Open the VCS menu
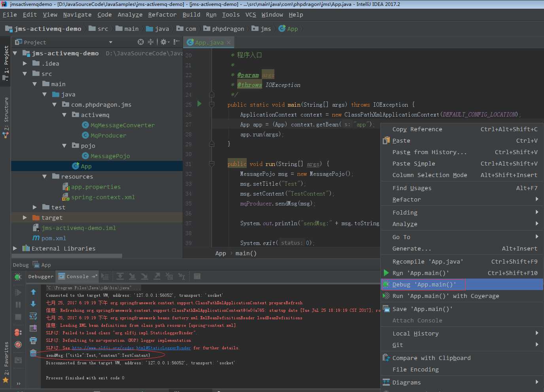Screen dimensions: 544x392 pos(251,15)
